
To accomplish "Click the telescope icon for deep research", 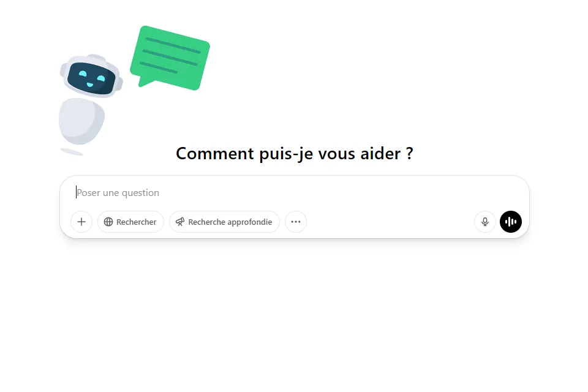I will (x=180, y=222).
